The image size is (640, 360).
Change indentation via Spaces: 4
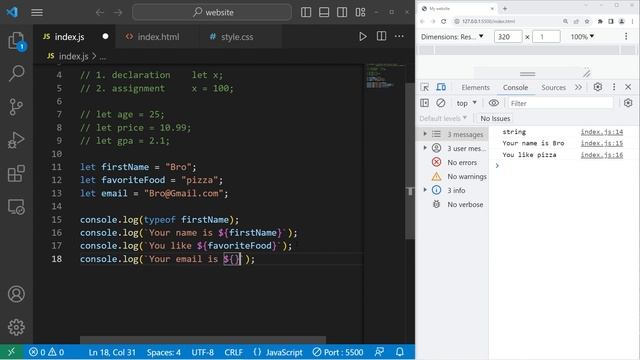tap(164, 352)
